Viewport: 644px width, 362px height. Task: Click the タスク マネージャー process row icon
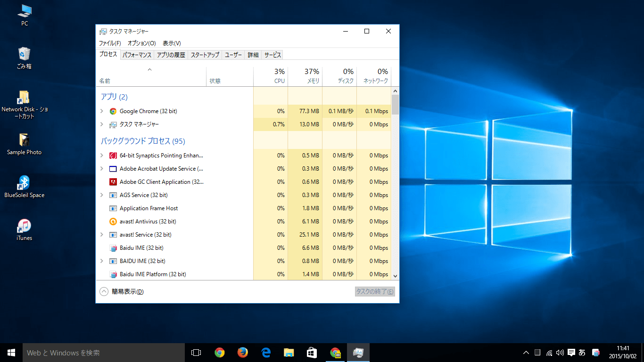pos(113,124)
